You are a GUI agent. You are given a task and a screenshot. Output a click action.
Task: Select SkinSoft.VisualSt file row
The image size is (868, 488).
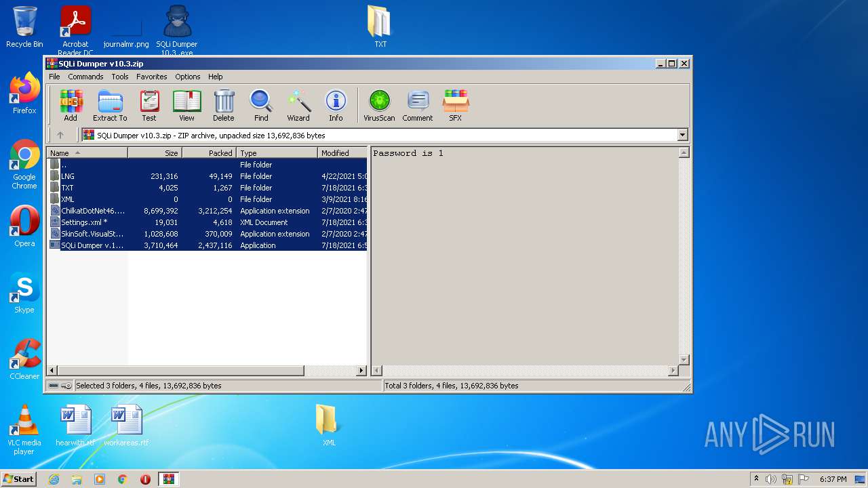[x=207, y=234]
